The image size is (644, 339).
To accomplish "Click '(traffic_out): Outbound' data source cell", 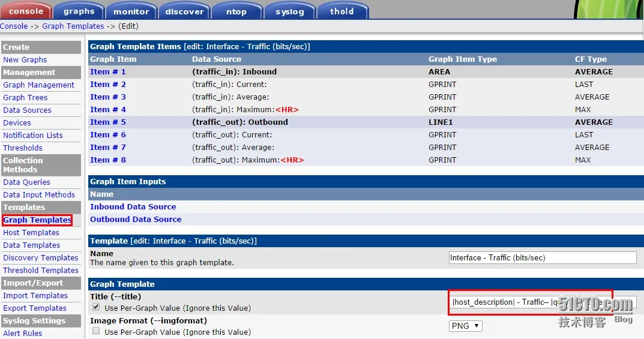I will point(240,122).
